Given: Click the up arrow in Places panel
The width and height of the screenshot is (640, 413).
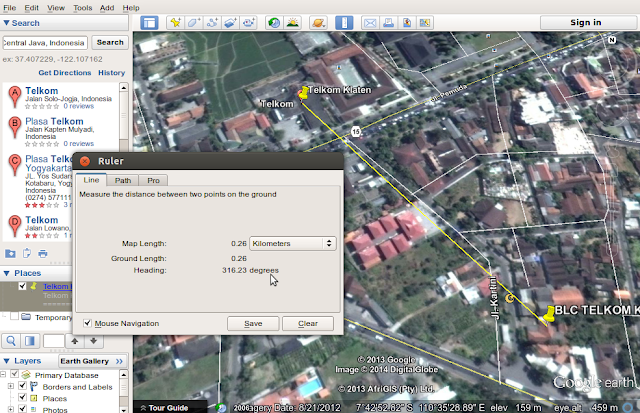Looking at the screenshot, I should [x=75, y=341].
